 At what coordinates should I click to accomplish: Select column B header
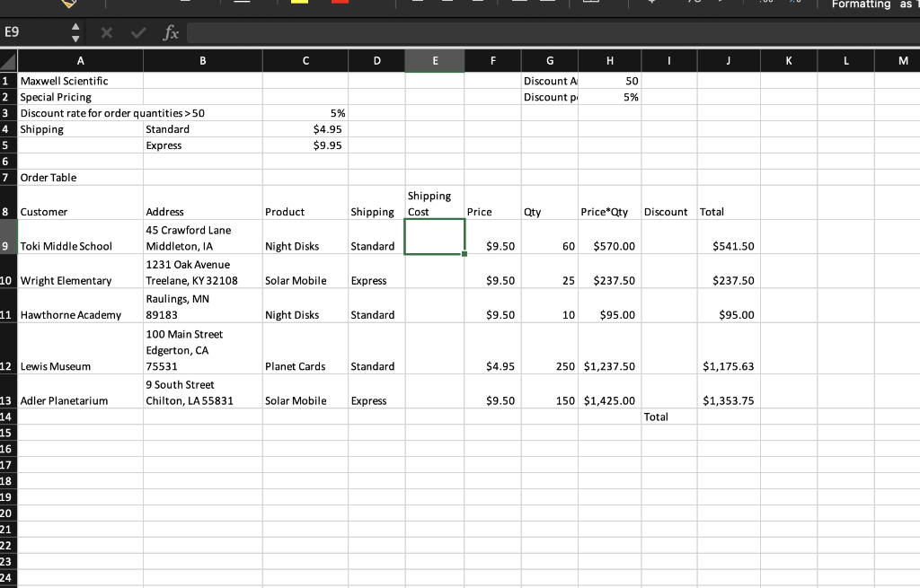pyautogui.click(x=202, y=60)
